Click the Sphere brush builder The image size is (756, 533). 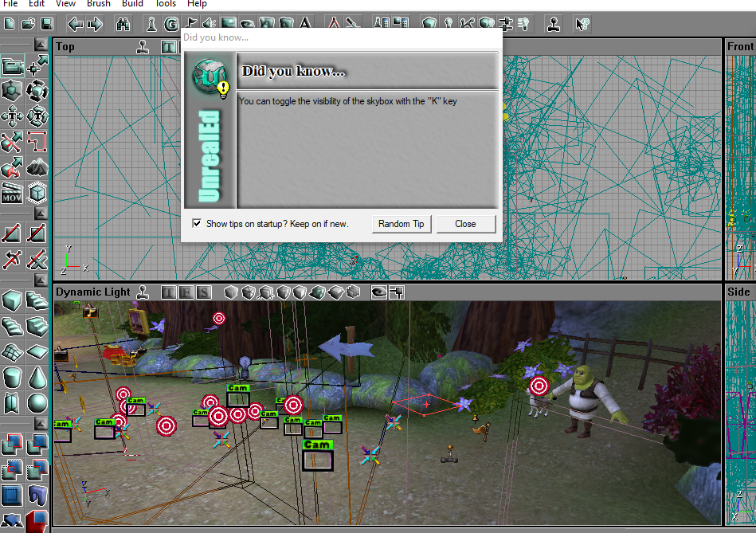pos(37,403)
